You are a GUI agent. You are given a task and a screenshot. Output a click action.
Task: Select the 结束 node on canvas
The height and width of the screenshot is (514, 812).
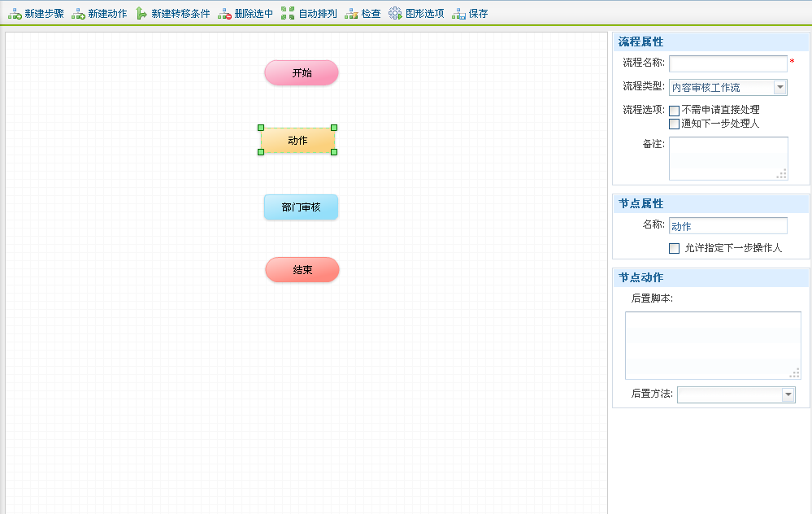pyautogui.click(x=302, y=270)
